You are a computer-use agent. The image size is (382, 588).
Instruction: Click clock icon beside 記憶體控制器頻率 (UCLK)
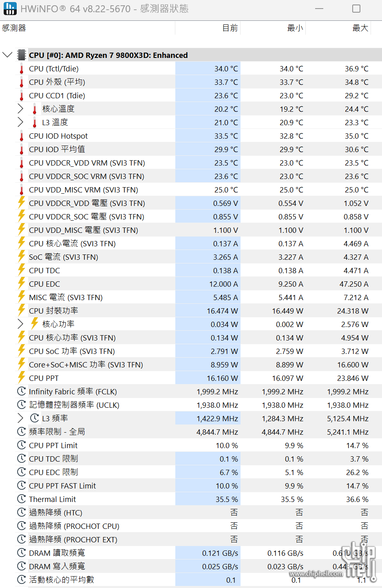[22, 405]
